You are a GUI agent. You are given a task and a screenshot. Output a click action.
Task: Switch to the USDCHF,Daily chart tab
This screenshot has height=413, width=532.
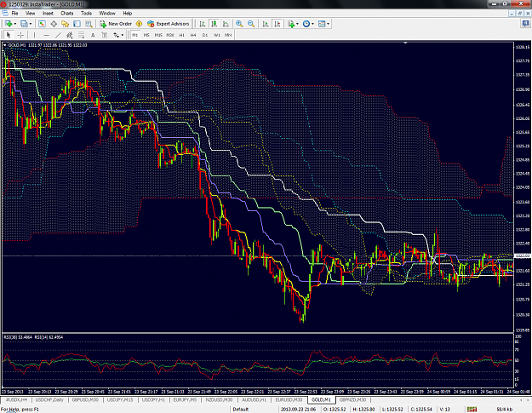click(49, 399)
